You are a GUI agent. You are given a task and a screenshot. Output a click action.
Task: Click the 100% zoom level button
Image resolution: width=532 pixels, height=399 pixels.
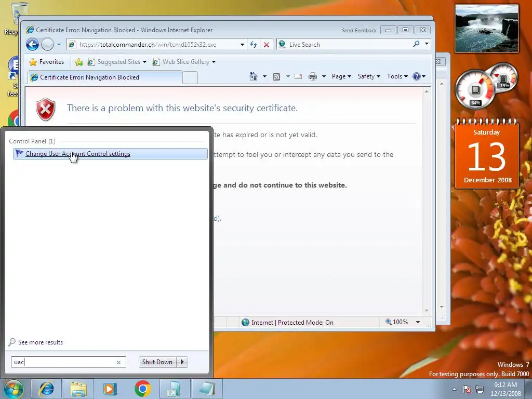[x=396, y=322]
